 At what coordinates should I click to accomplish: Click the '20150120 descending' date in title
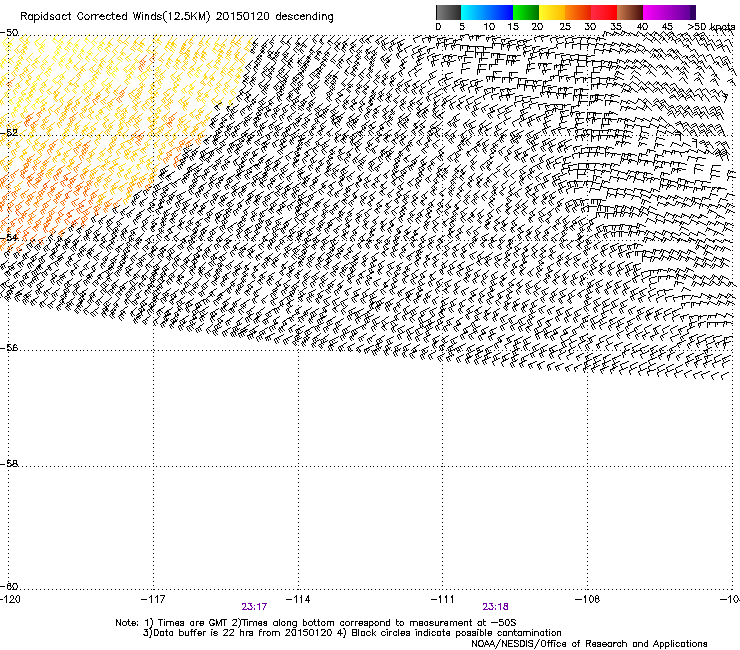click(275, 17)
